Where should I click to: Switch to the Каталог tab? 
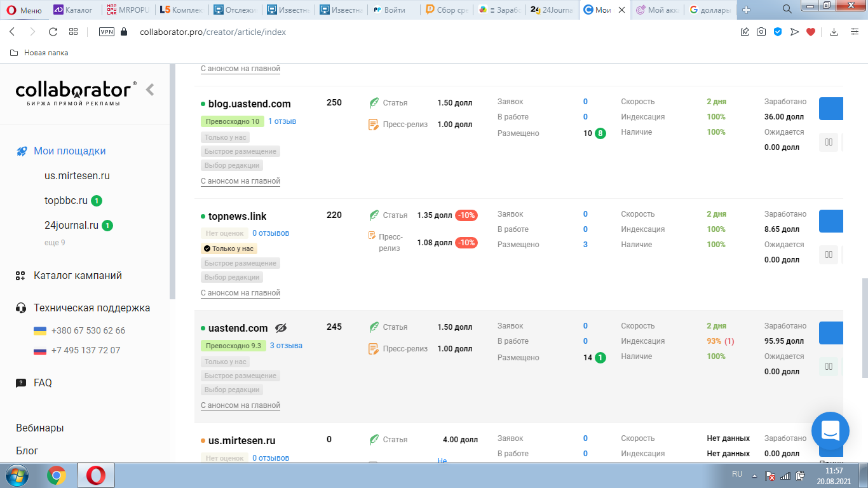[x=74, y=10]
